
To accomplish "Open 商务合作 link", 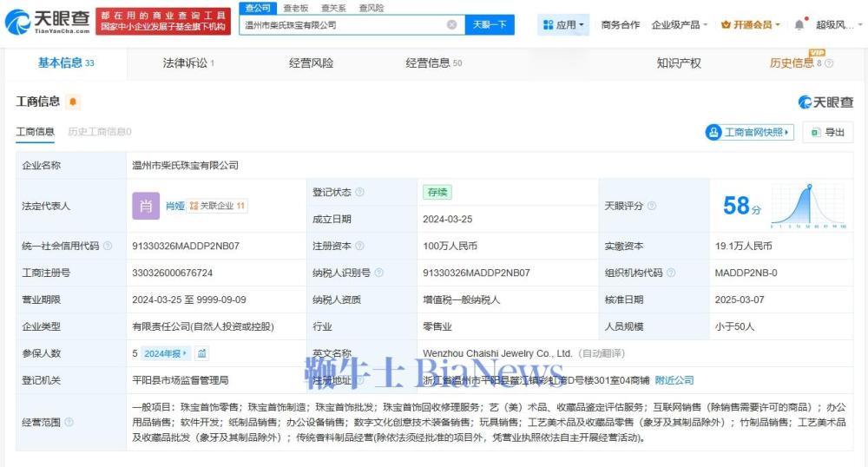I will (620, 25).
